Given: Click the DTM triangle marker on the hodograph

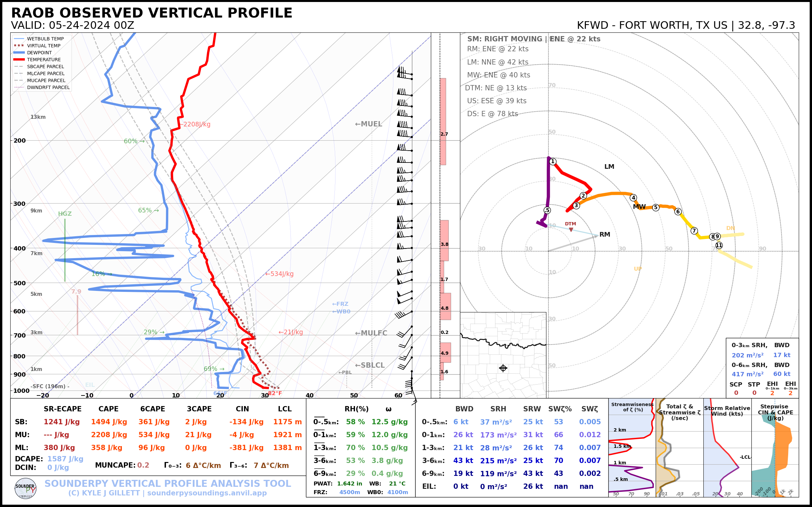Looking at the screenshot, I should (x=571, y=230).
